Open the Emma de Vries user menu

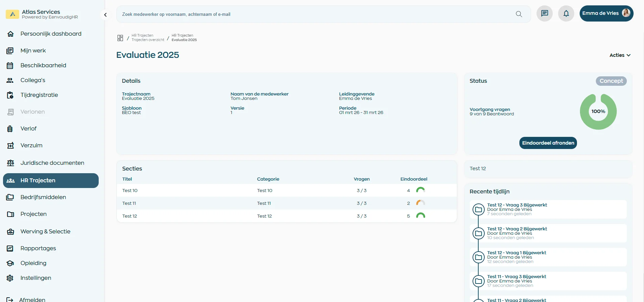point(606,13)
